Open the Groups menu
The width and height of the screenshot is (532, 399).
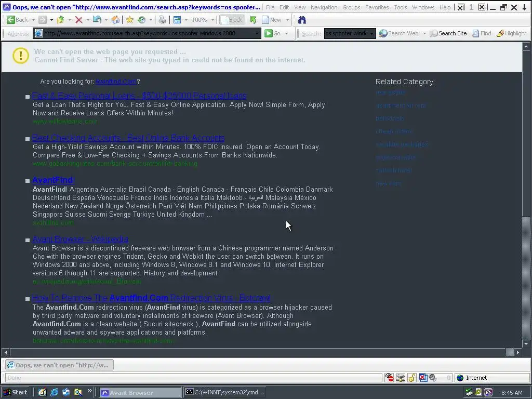point(351,7)
